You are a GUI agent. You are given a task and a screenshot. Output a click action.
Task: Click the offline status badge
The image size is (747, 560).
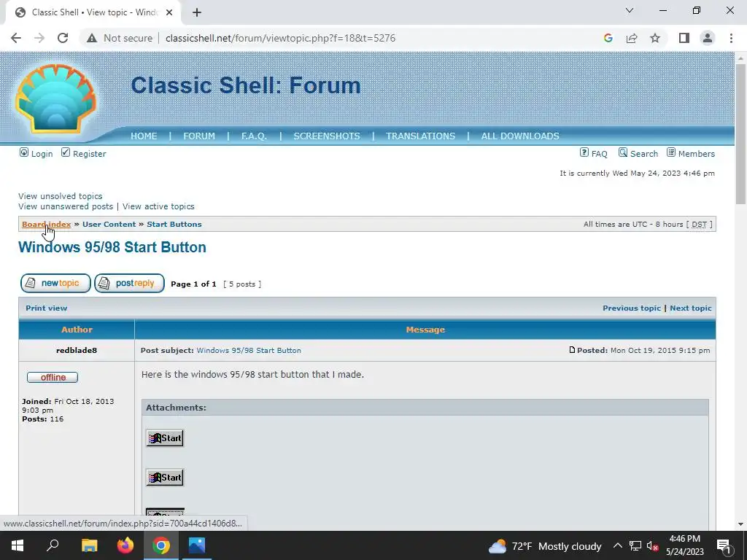pos(53,377)
